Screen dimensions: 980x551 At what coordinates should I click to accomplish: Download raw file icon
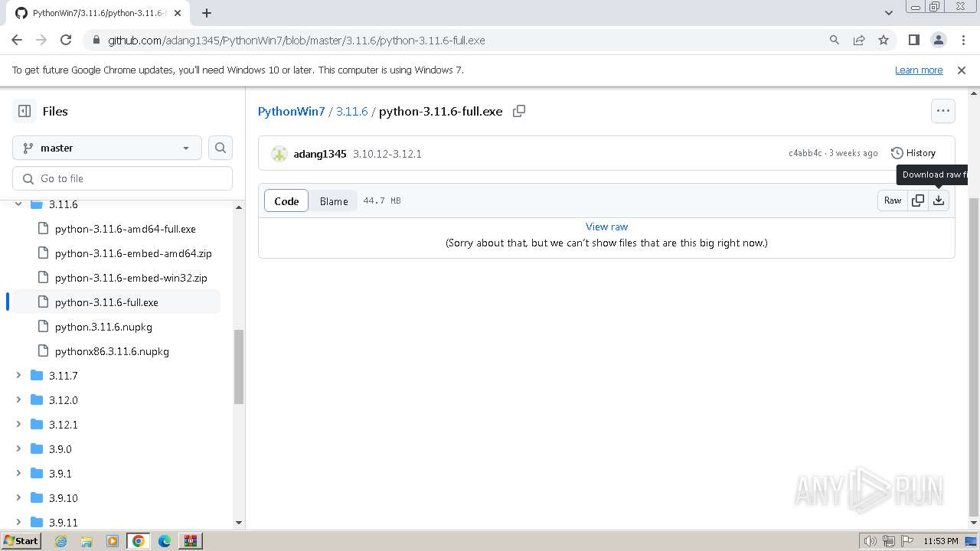pos(939,201)
